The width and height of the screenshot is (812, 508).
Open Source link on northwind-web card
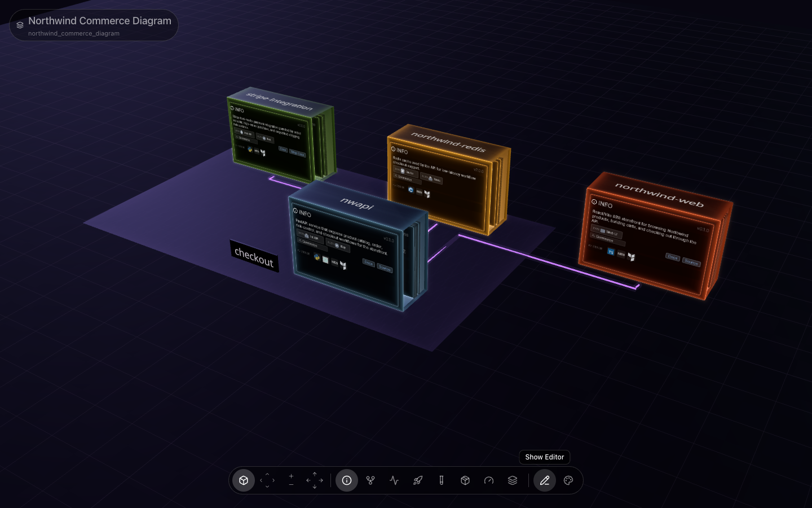coord(691,262)
